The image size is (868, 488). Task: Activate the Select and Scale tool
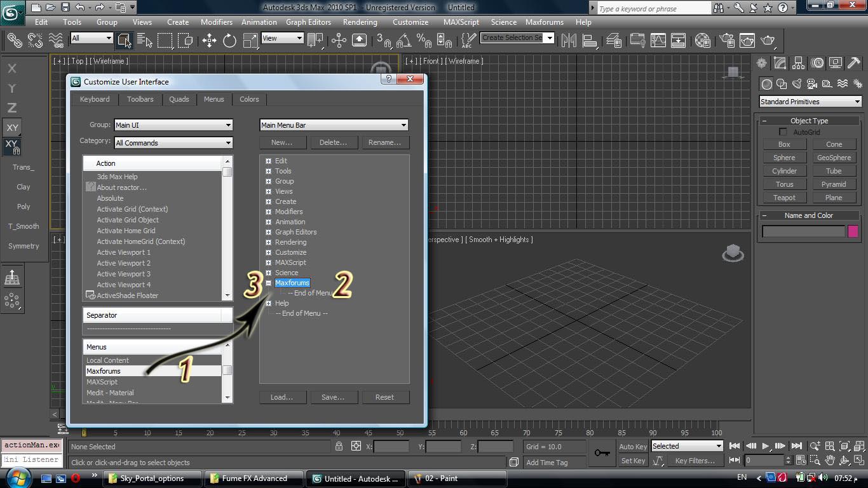(250, 41)
